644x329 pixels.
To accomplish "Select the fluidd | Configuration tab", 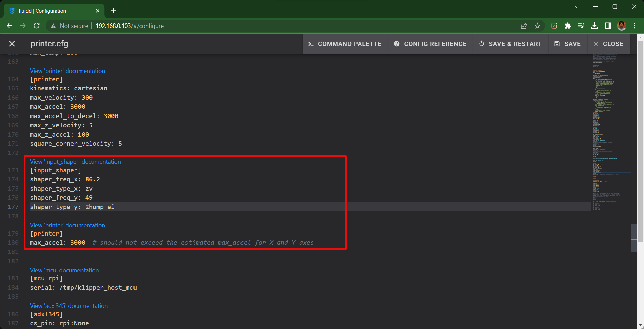I will coord(54,11).
